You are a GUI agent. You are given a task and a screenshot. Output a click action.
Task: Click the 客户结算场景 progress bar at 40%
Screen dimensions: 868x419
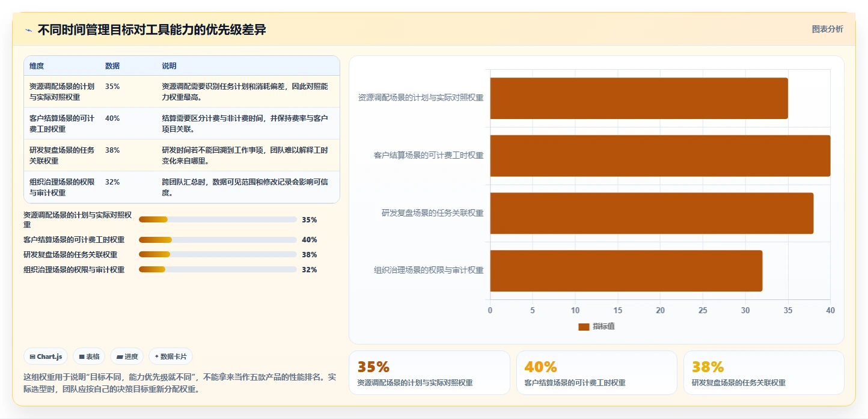(x=218, y=239)
